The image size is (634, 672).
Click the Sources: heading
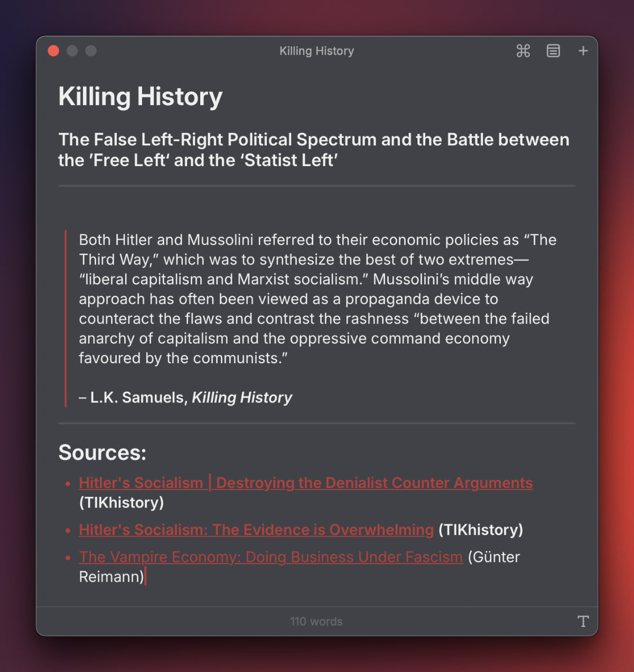(x=102, y=453)
